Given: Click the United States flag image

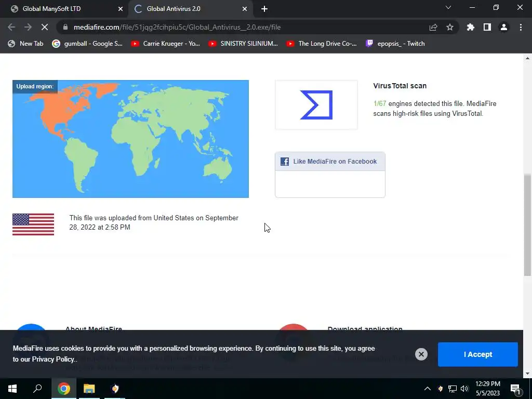Looking at the screenshot, I should (x=33, y=224).
